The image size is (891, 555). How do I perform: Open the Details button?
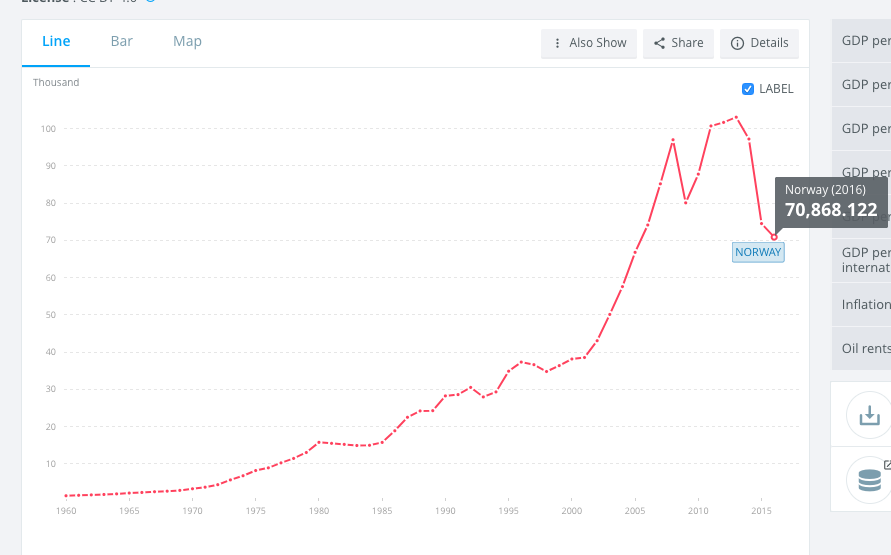[x=769, y=43]
